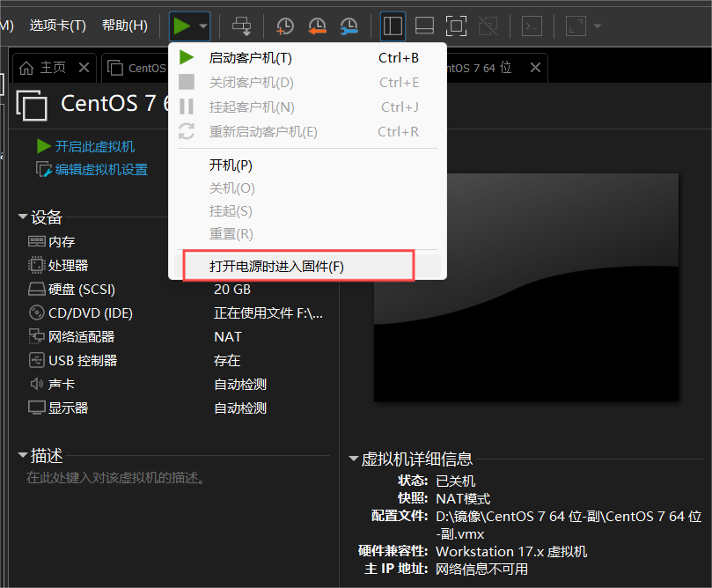
Task: Choose 开机(P) in the power menu
Action: (x=307, y=165)
